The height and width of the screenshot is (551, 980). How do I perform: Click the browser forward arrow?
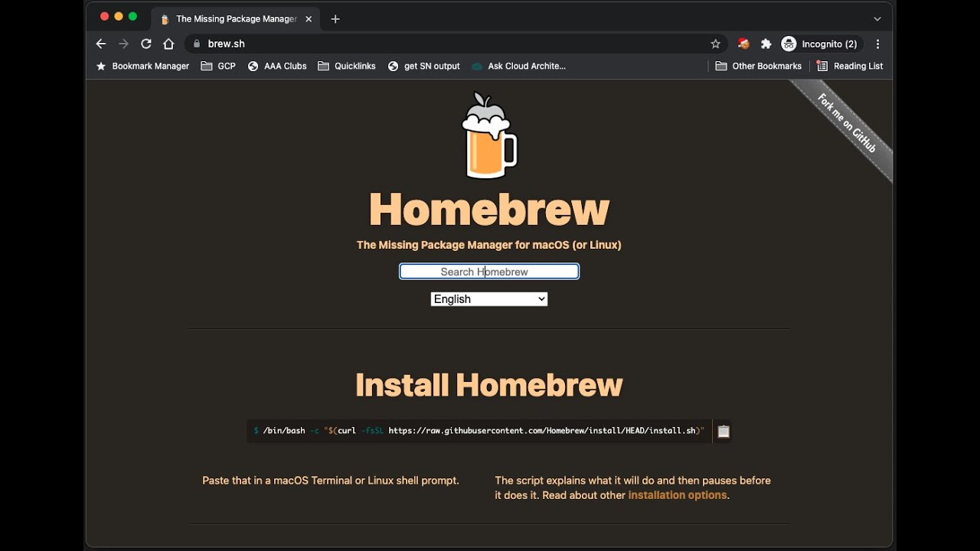pos(123,44)
